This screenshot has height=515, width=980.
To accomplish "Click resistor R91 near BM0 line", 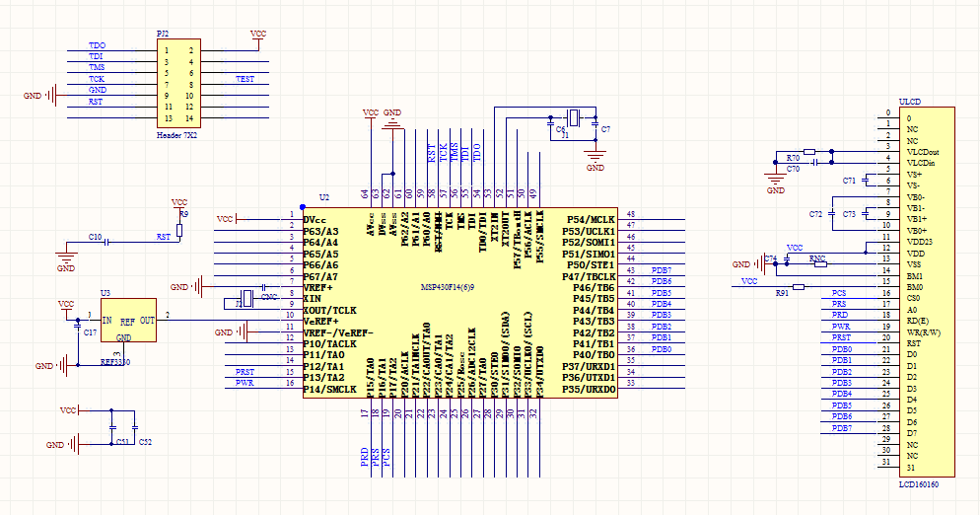I will [x=799, y=287].
